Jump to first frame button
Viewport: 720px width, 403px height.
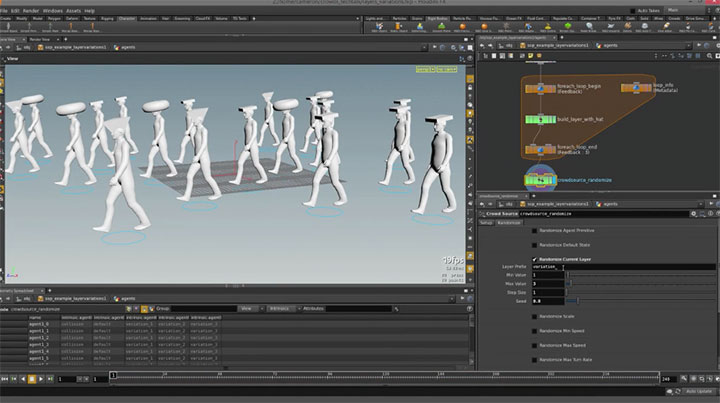(x=5, y=379)
